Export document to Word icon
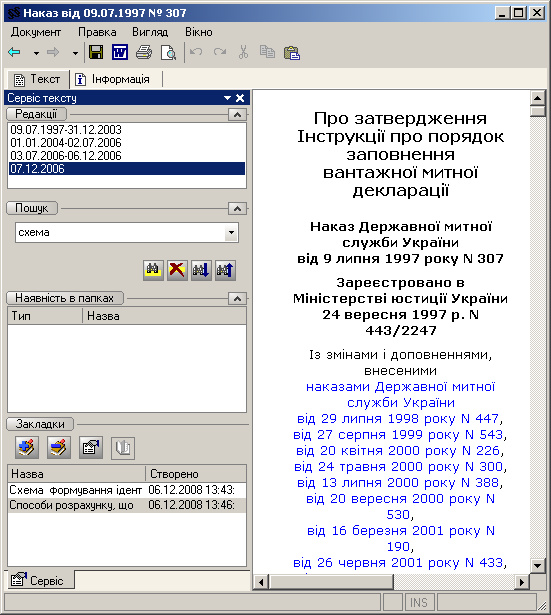Image resolution: width=551 pixels, height=615 pixels. pyautogui.click(x=120, y=52)
